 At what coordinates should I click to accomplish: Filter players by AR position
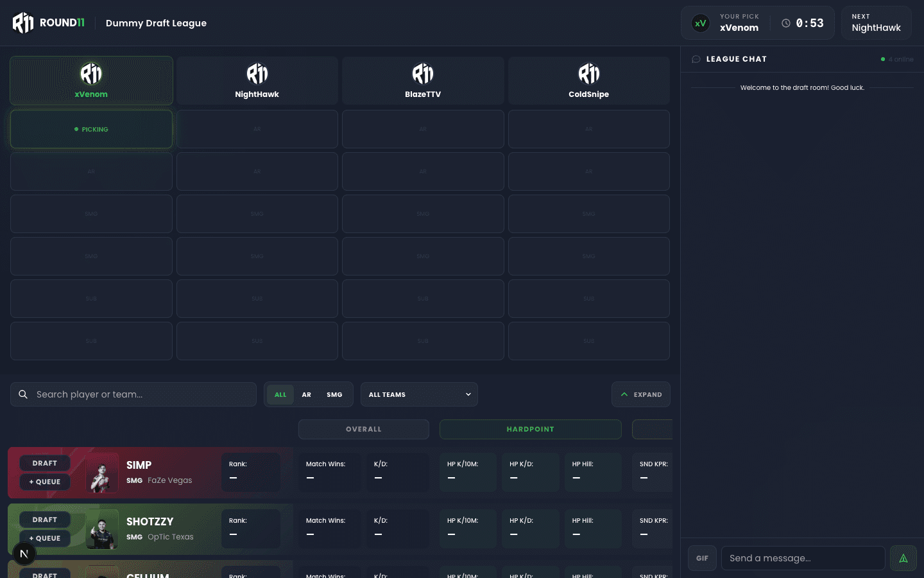[x=307, y=394]
